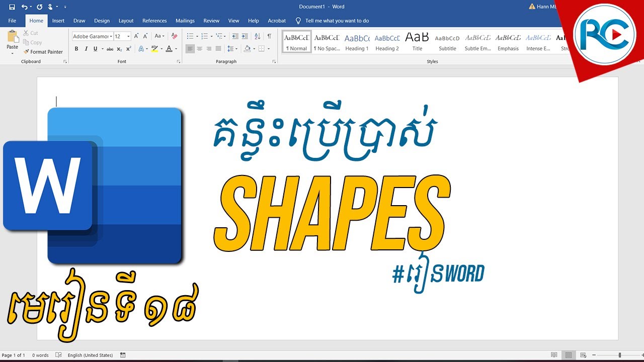Click the Text Highlight Color icon

154,49
